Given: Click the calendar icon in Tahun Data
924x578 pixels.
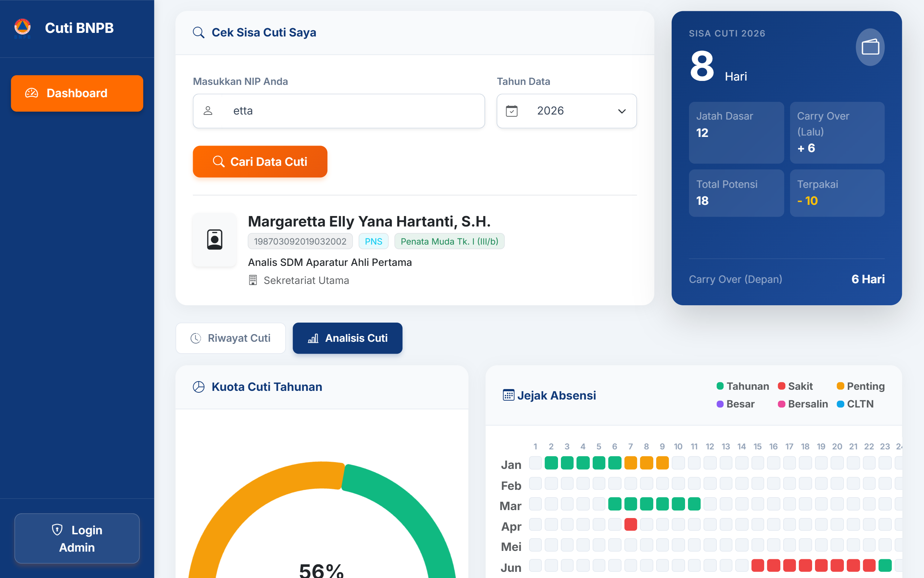Looking at the screenshot, I should pos(512,111).
